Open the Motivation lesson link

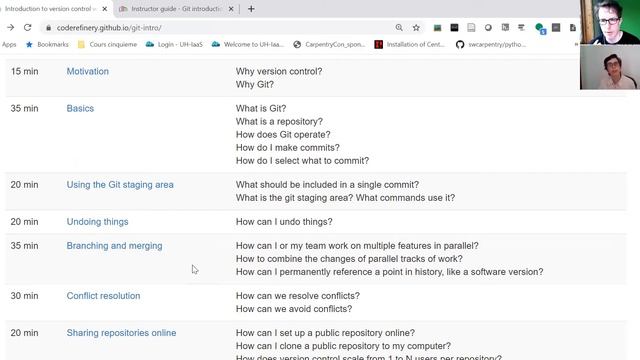coord(88,71)
